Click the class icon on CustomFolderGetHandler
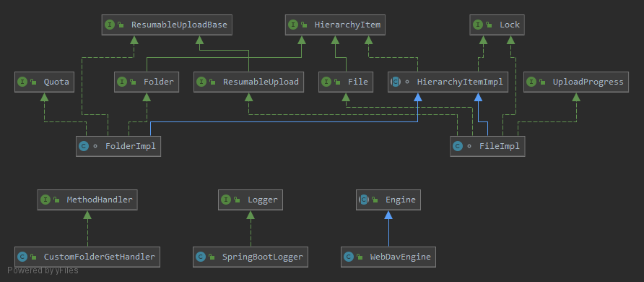Screen dimensions: 644x282 pos(22,257)
